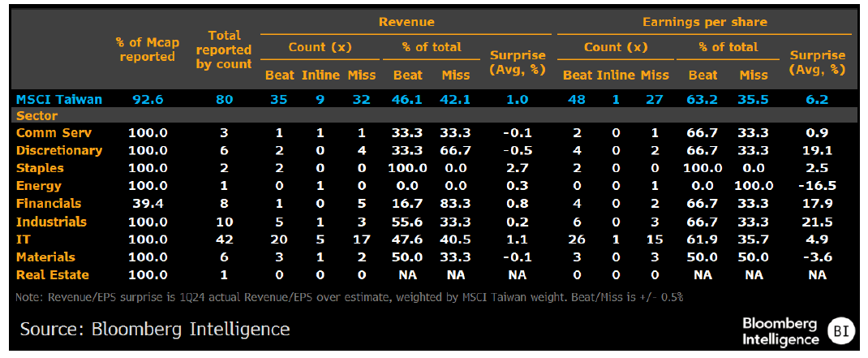Click the 1.1 revenue surprise for IT
This screenshot has height=358, width=868.
click(518, 239)
